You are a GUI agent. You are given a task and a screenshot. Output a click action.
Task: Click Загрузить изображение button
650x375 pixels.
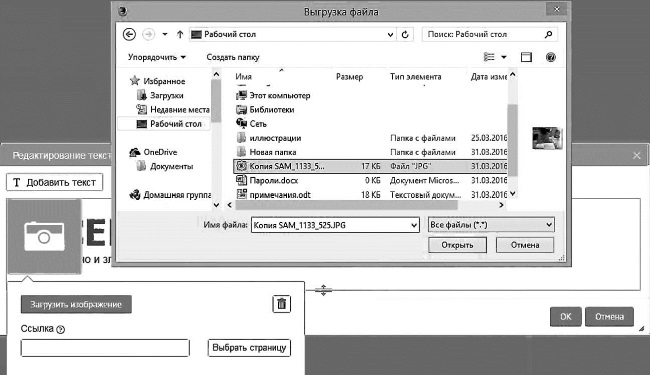76,305
